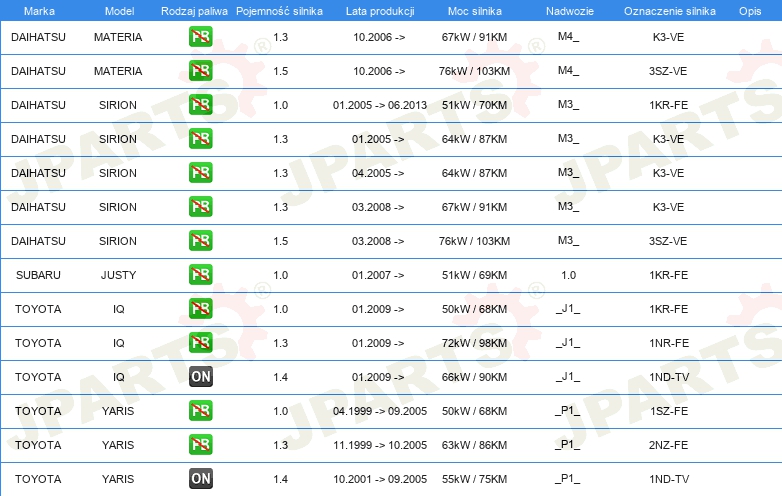Click engine power 51kW / 69KM
Screen dimensions: 782x496
474,275
